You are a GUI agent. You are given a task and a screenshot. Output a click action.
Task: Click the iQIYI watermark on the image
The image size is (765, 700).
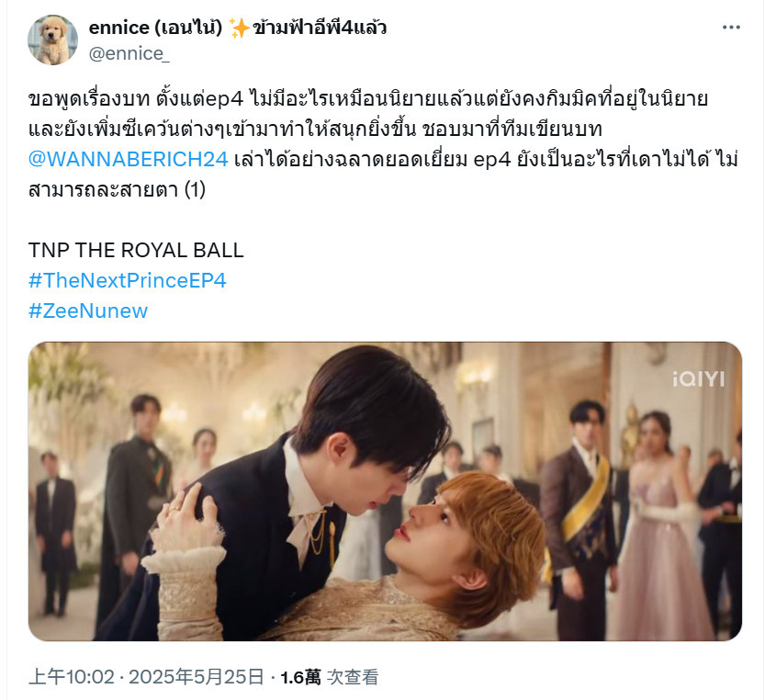coord(698,378)
